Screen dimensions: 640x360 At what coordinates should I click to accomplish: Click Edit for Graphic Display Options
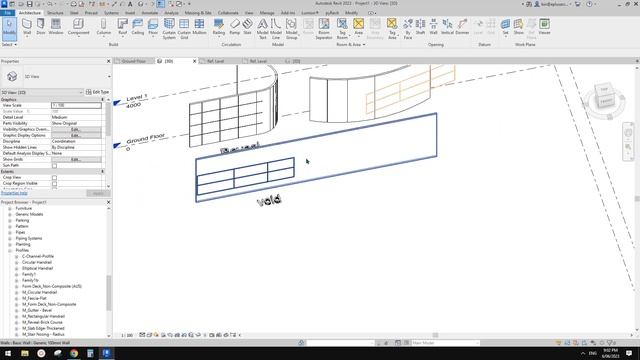[76, 136]
